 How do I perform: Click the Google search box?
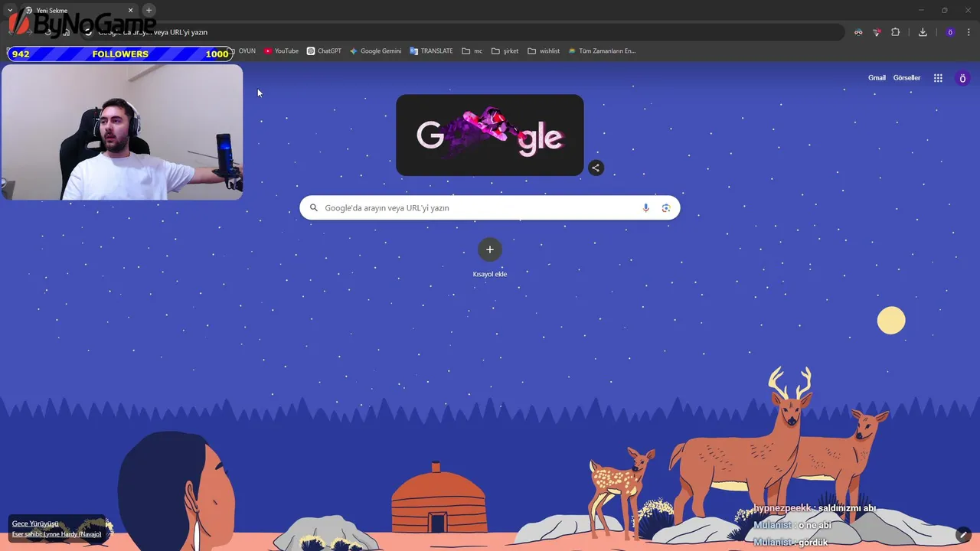490,208
